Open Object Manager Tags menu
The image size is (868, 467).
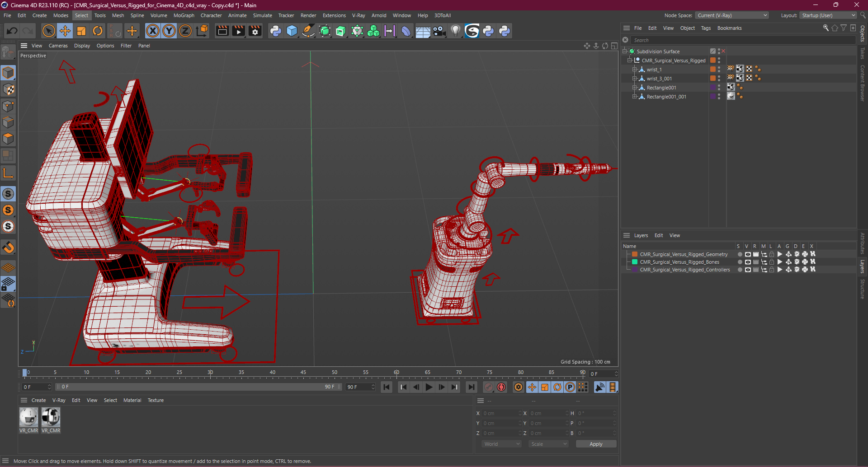(x=706, y=28)
